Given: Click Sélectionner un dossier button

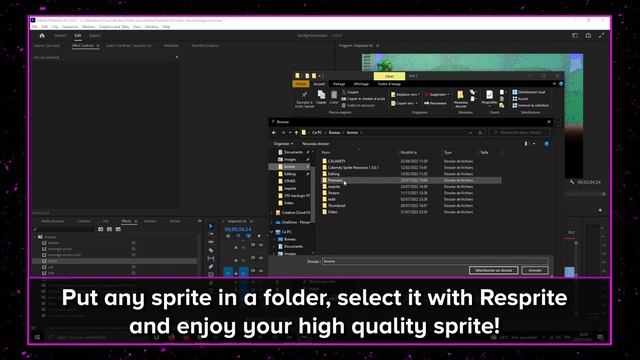Looking at the screenshot, I should click(x=493, y=270).
